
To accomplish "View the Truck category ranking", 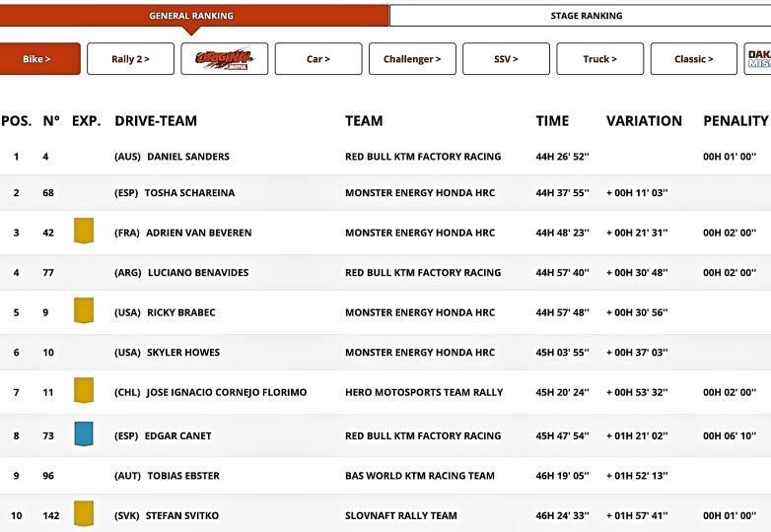I will [x=599, y=59].
